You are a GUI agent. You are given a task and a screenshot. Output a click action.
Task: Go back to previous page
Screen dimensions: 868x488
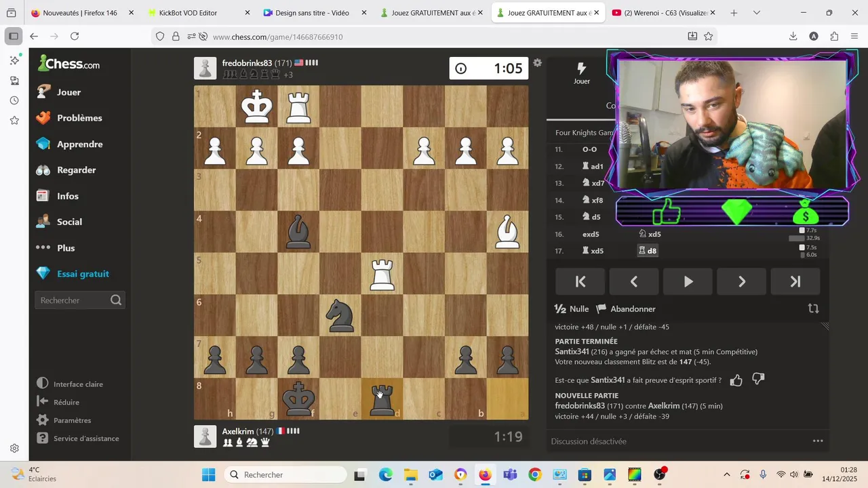[x=34, y=37]
